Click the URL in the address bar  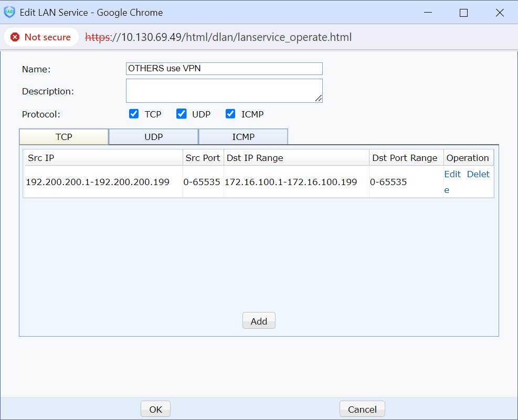pos(218,37)
